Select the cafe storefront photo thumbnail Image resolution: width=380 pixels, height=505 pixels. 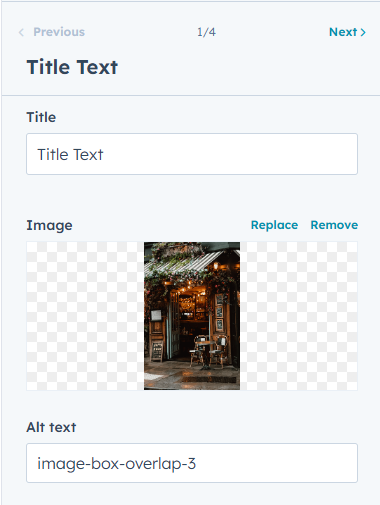(192, 316)
